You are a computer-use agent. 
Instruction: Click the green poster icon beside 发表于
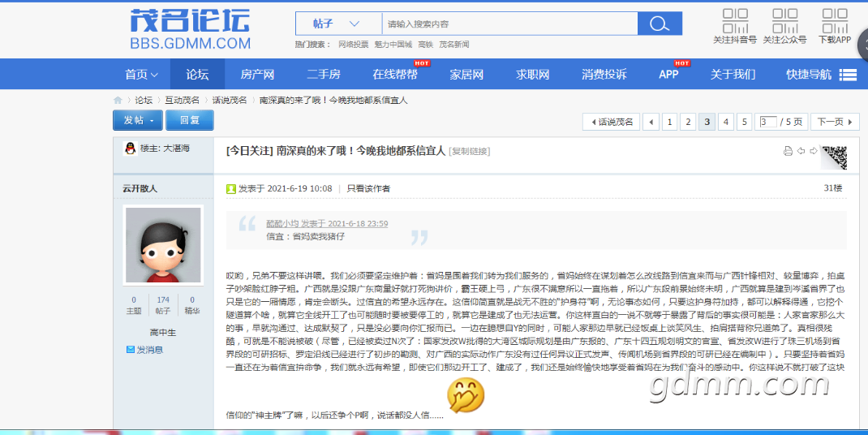(x=231, y=189)
